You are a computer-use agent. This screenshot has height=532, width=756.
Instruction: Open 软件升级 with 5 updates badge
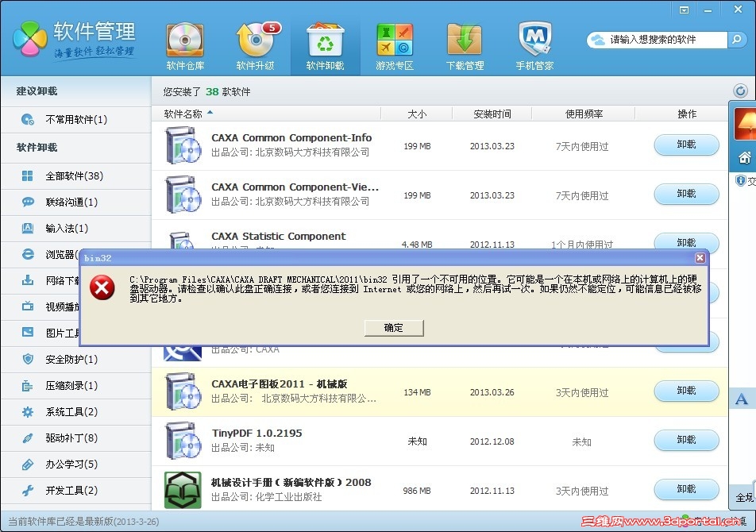pyautogui.click(x=256, y=47)
